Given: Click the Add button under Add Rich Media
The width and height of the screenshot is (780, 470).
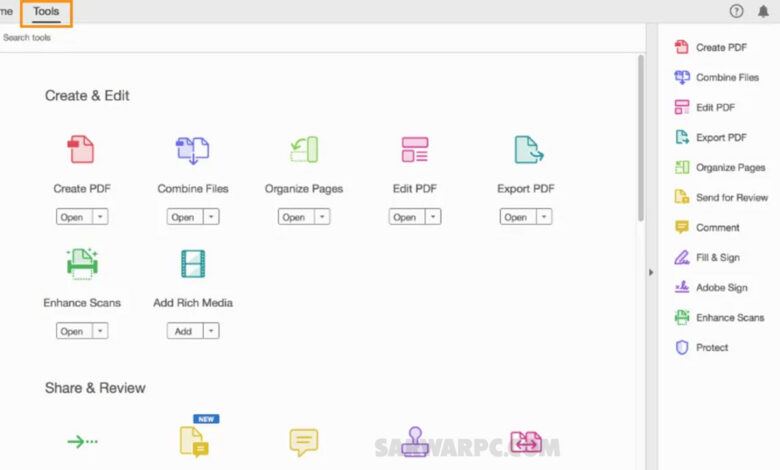Looking at the screenshot, I should pos(185,331).
